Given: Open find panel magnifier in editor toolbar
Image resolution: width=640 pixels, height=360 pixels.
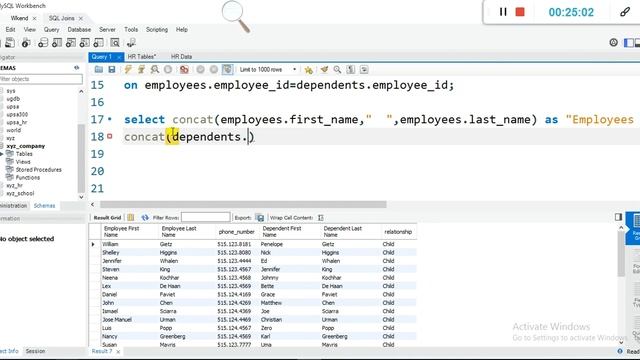Looking at the screenshot, I should [337, 69].
